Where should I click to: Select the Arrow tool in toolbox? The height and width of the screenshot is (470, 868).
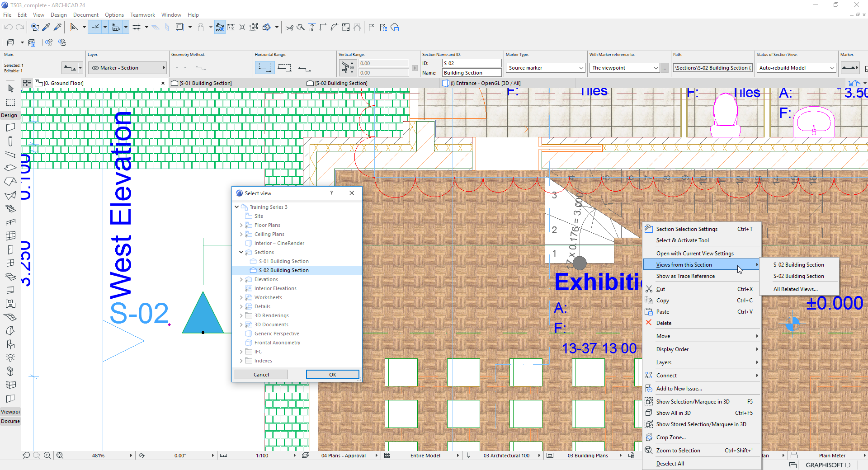[x=11, y=89]
